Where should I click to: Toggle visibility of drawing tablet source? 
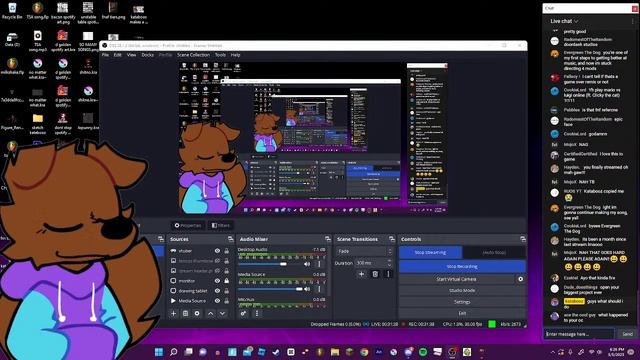(218, 291)
